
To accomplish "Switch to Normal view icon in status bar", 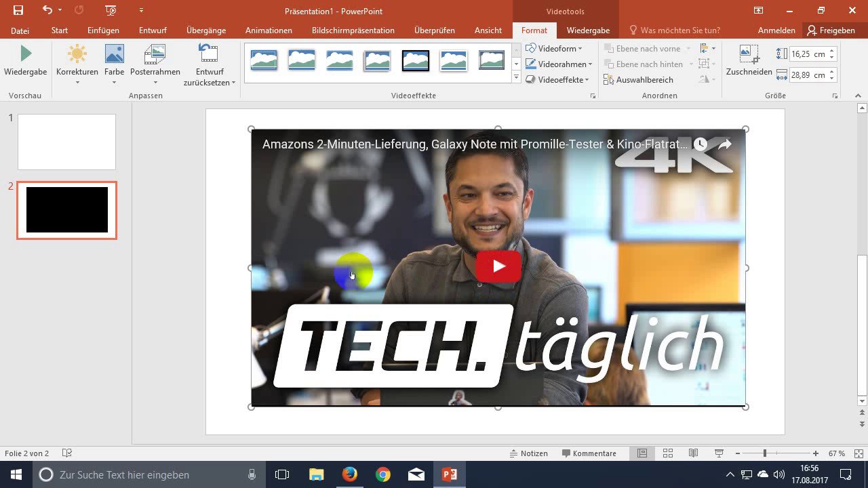I will point(642,453).
